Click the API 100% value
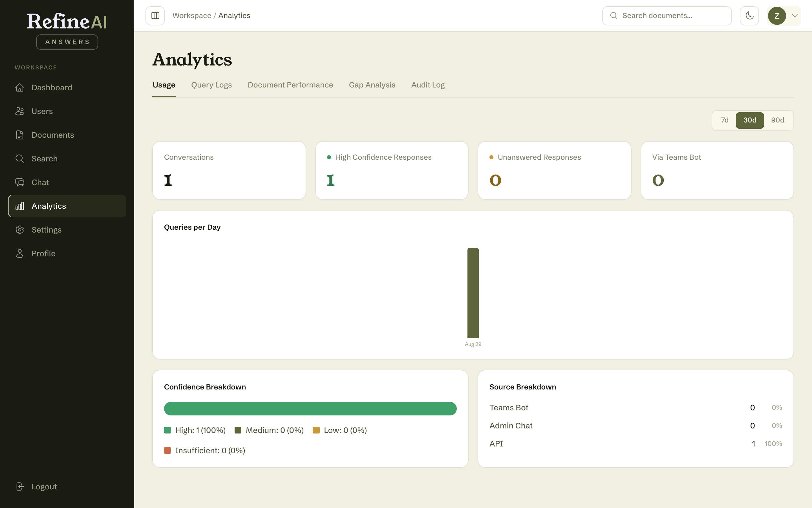The width and height of the screenshot is (812, 508). pos(773,444)
